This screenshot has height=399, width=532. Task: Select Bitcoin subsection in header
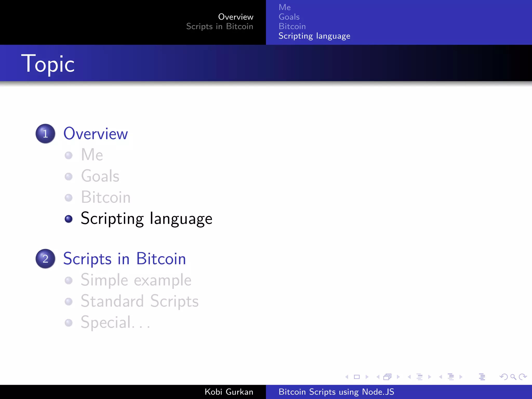coord(292,26)
